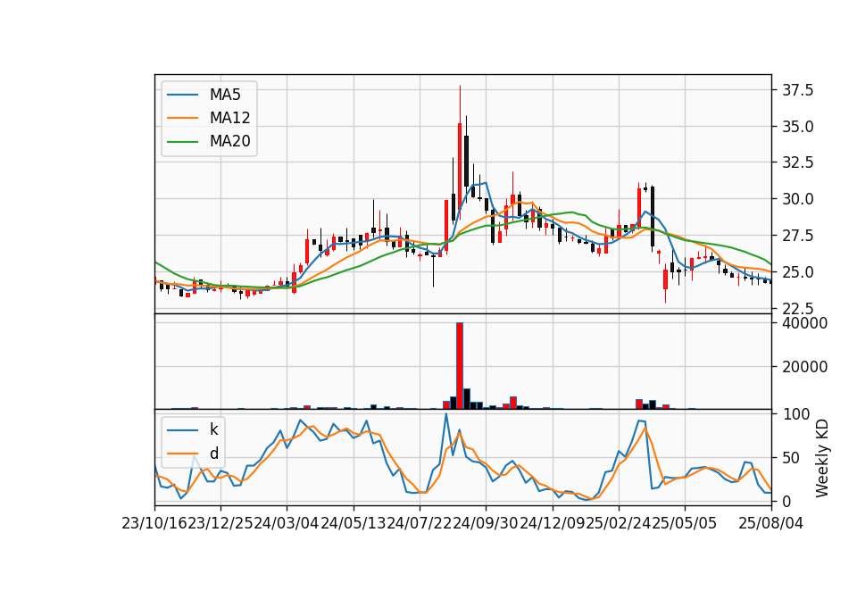Select the blue k line sample in legend
Screen dimensions: 857x616
(x=182, y=430)
